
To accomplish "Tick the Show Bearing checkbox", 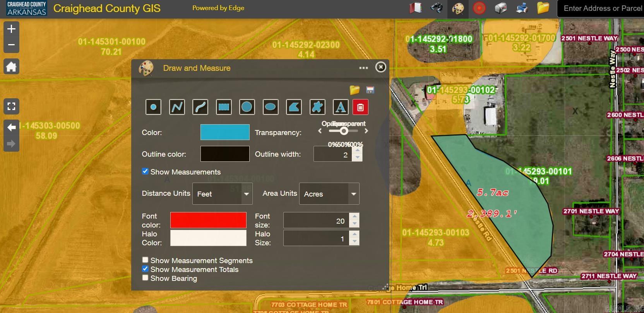I will tap(145, 278).
